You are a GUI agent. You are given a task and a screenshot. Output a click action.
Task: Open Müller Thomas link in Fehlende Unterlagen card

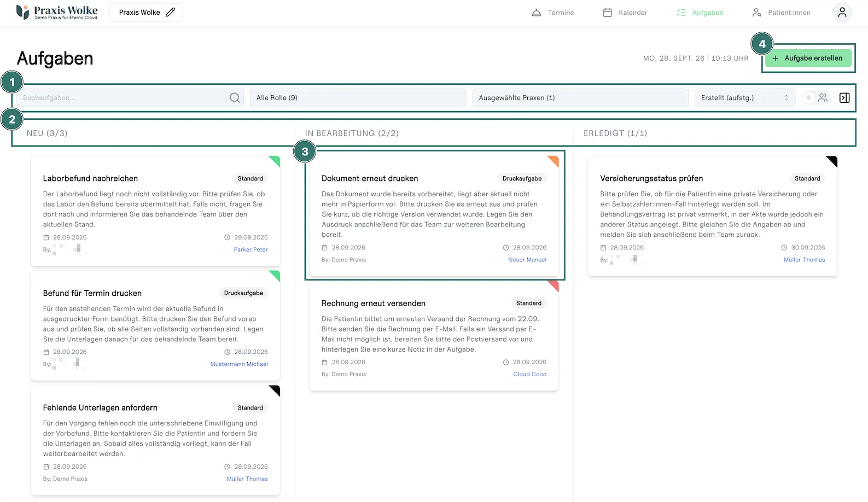point(247,479)
